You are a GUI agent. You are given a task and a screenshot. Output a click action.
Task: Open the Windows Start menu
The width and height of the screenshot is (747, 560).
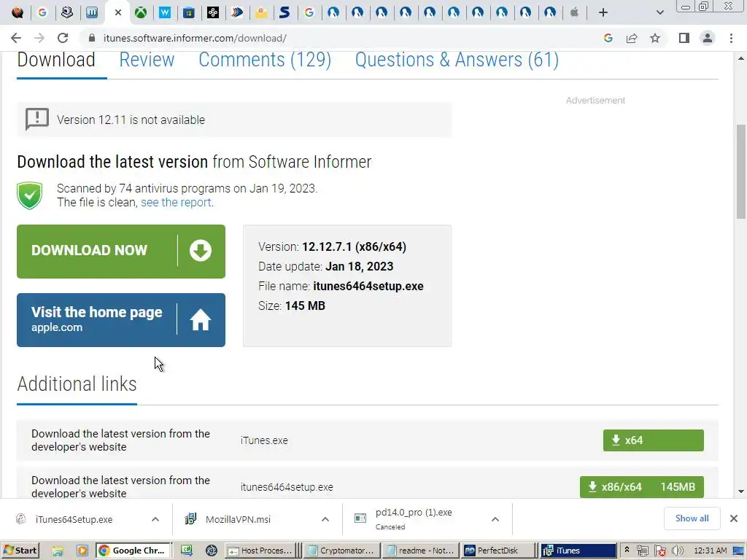20,551
